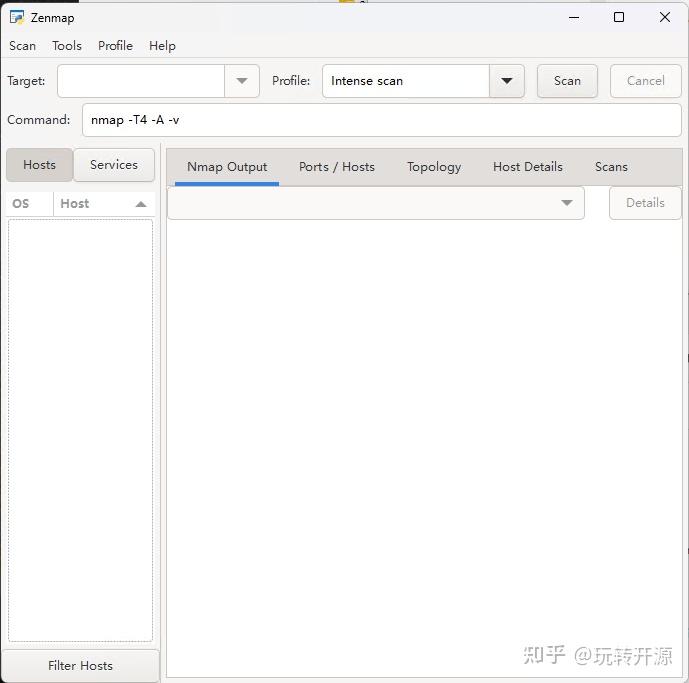689x683 pixels.
Task: Close the Zenmap window
Action: click(665, 18)
